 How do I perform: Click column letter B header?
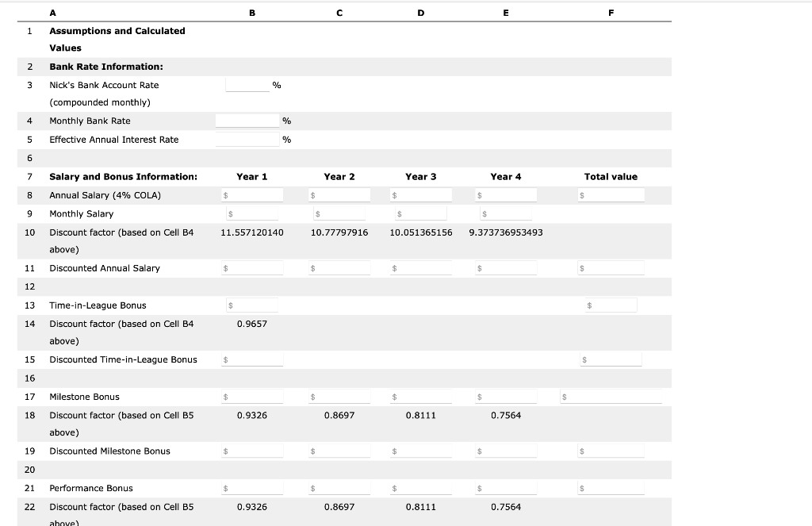[252, 13]
